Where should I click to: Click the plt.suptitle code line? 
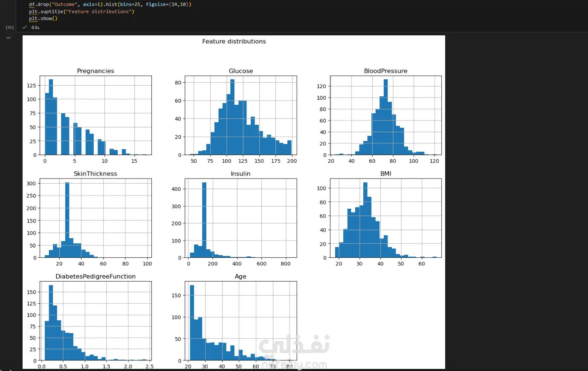81,12
